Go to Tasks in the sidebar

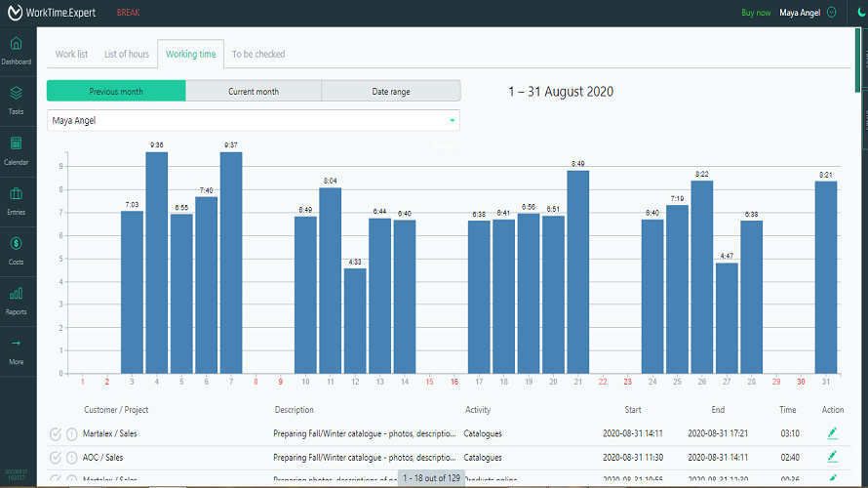[x=17, y=100]
